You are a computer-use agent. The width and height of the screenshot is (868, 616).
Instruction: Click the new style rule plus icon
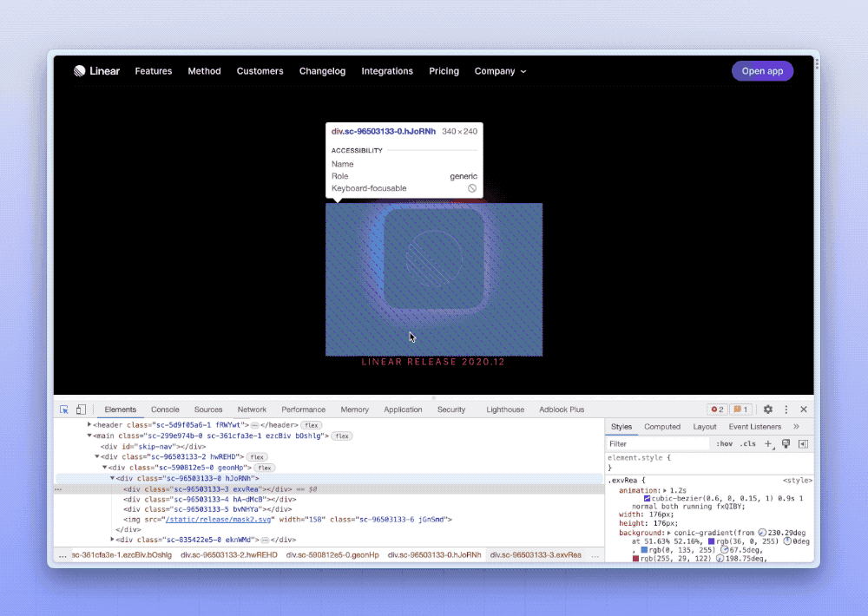768,444
